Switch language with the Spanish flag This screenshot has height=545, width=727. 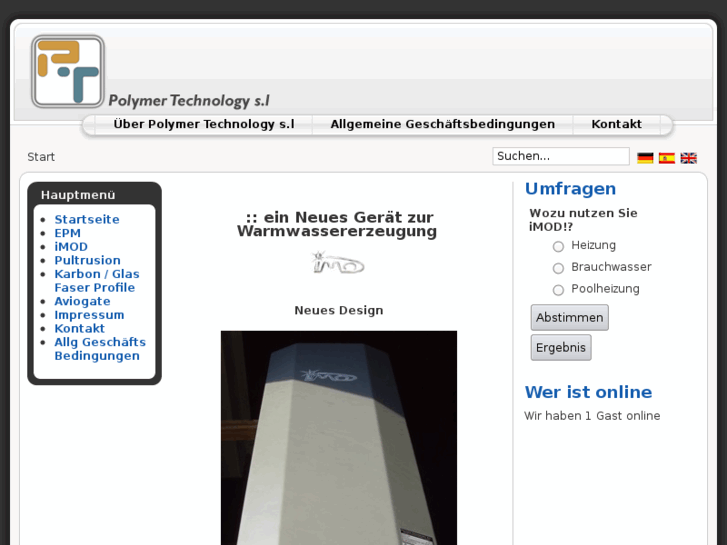pos(667,158)
